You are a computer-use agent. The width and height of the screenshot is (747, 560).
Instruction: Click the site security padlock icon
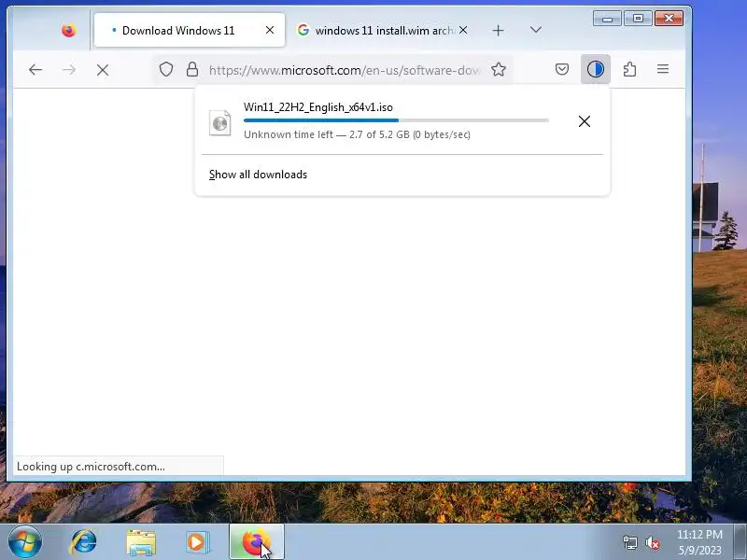(192, 69)
